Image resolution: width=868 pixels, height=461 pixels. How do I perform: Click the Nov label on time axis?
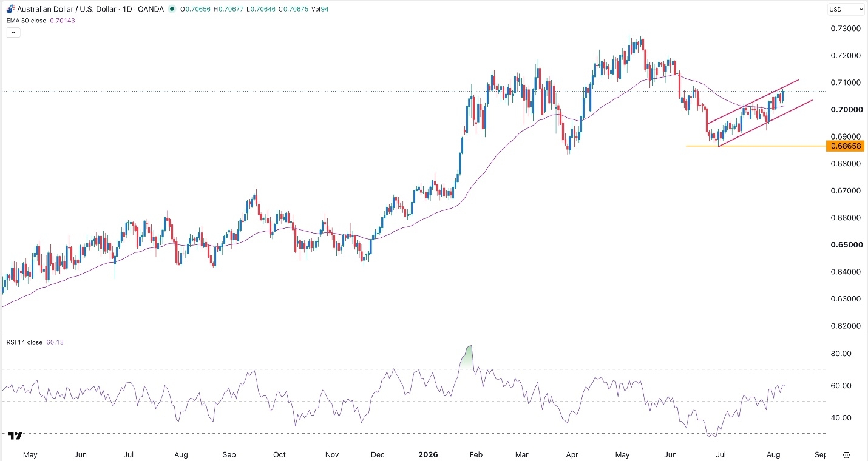(331, 454)
